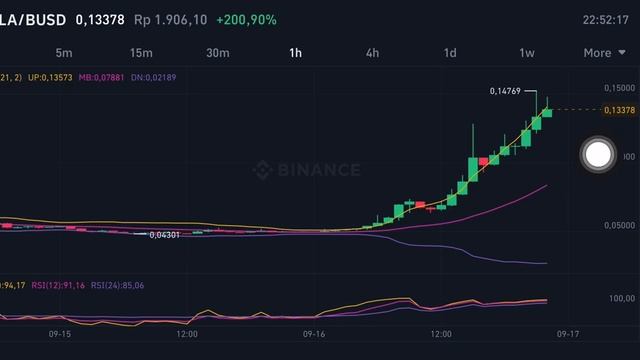This screenshot has width=640, height=360.
Task: Click the 09-17 date axis label
Action: coord(568,334)
